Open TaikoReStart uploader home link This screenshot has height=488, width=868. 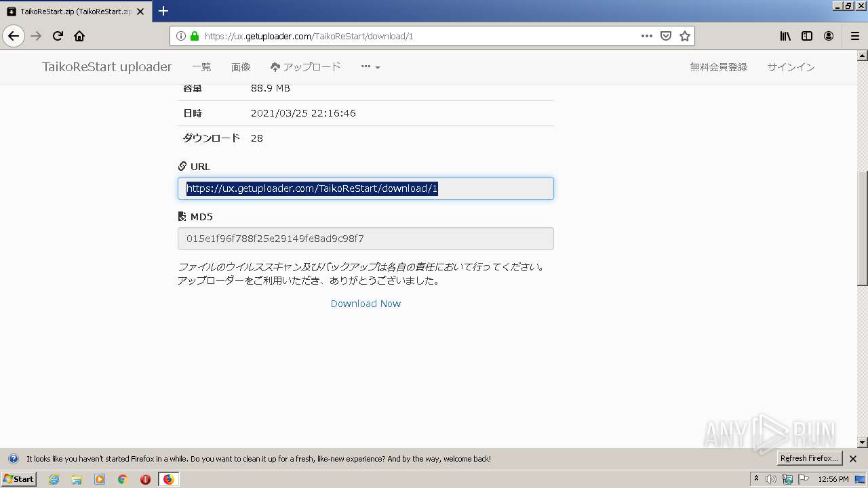tap(107, 66)
